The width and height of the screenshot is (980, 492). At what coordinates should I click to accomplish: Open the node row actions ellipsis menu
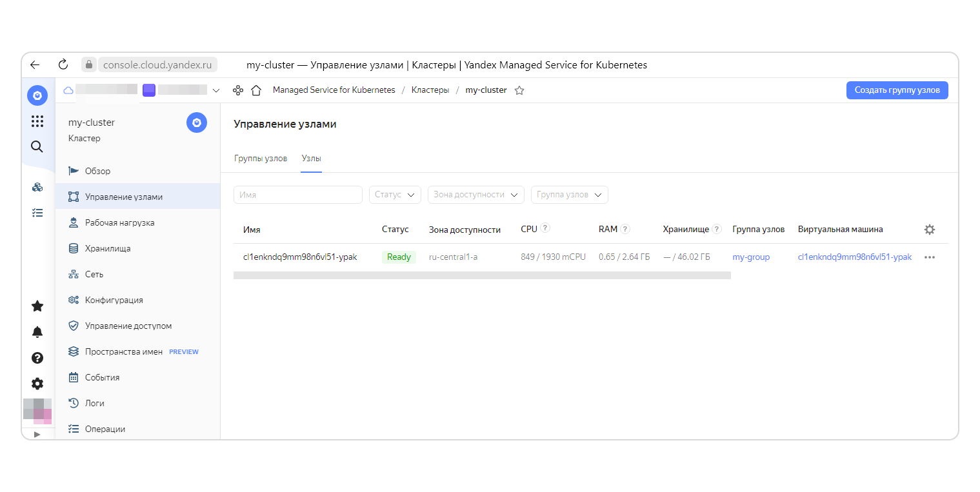click(929, 257)
